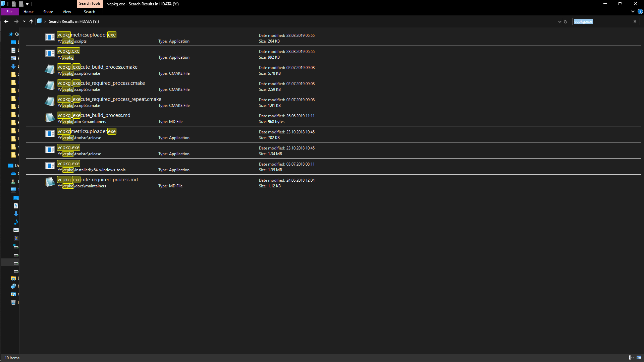
Task: Switch to the View ribbon tab
Action: point(67,12)
